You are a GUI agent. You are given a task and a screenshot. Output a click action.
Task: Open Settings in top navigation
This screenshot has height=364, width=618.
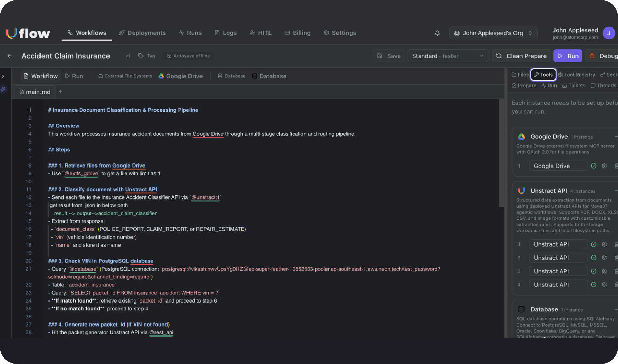(340, 33)
